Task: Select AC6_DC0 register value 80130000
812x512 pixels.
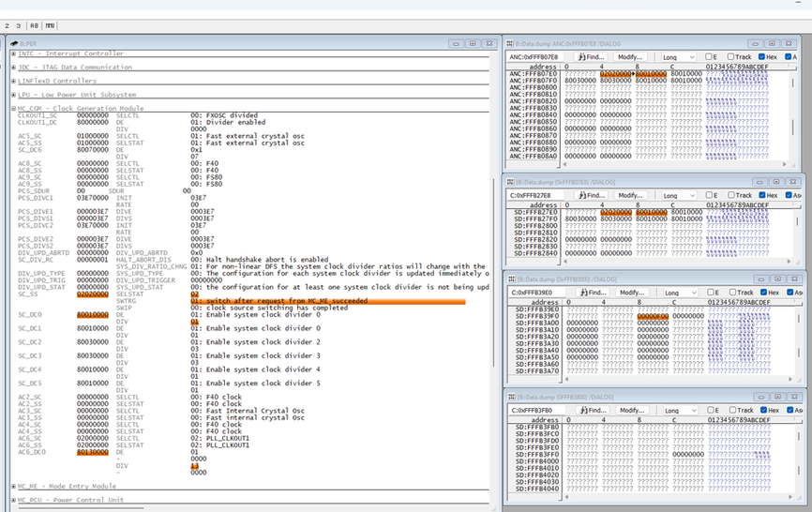Action: pos(93,452)
